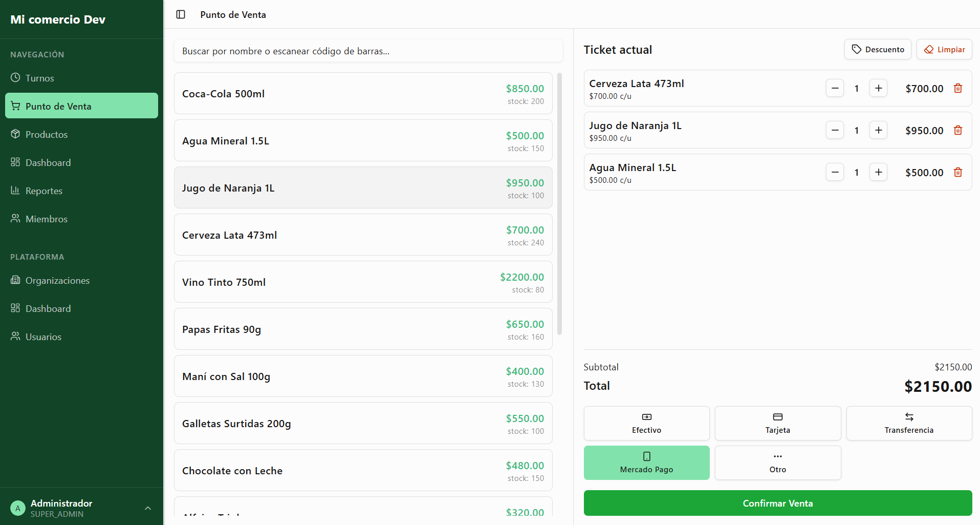This screenshot has height=525, width=980.
Task: Increase Jugo de Naranja 1L quantity
Action: click(x=879, y=130)
